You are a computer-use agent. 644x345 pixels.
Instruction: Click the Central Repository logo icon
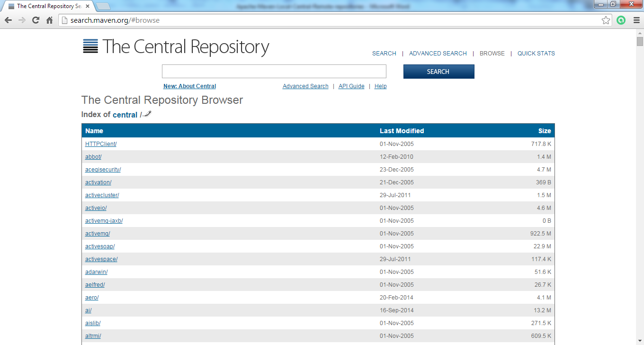pyautogui.click(x=90, y=46)
